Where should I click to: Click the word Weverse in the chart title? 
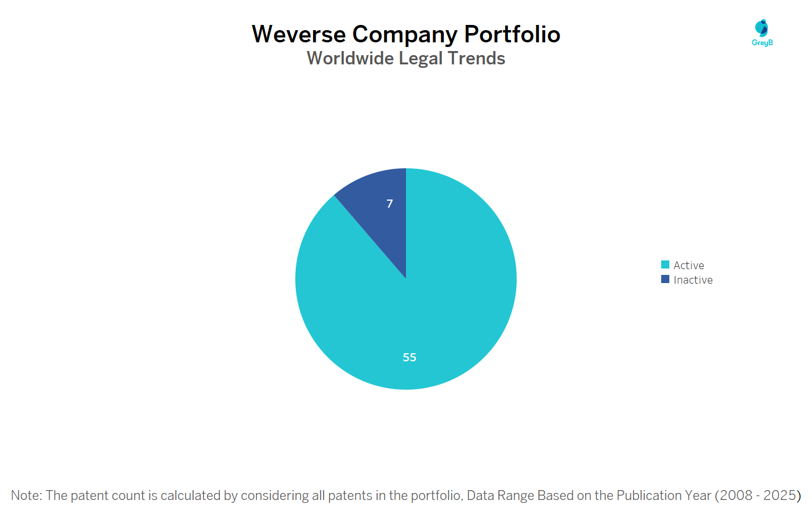299,34
